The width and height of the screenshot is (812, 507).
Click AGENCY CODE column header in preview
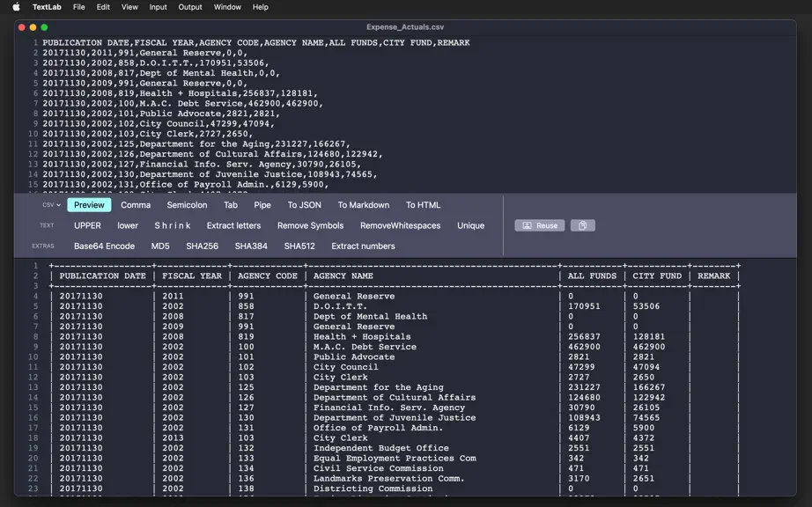click(x=267, y=276)
